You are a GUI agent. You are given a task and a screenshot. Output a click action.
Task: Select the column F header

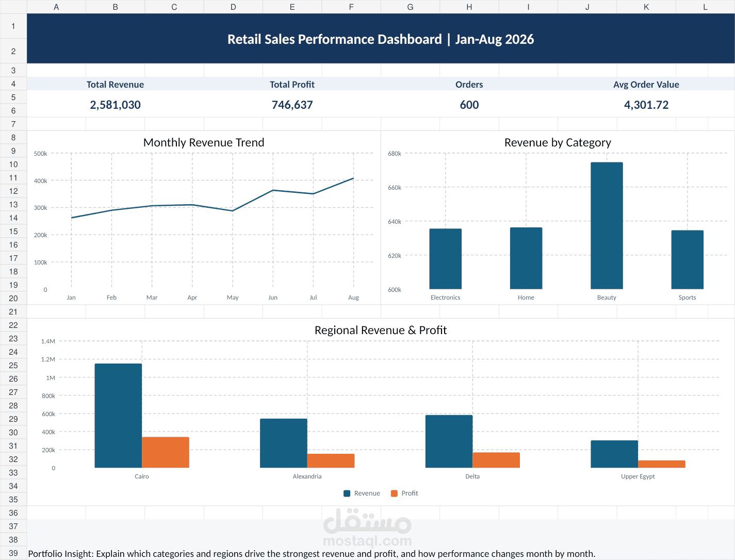351,7
